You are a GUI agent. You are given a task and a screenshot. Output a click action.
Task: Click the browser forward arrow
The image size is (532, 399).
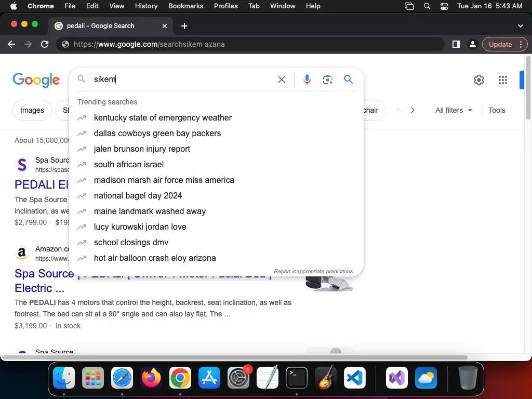28,44
